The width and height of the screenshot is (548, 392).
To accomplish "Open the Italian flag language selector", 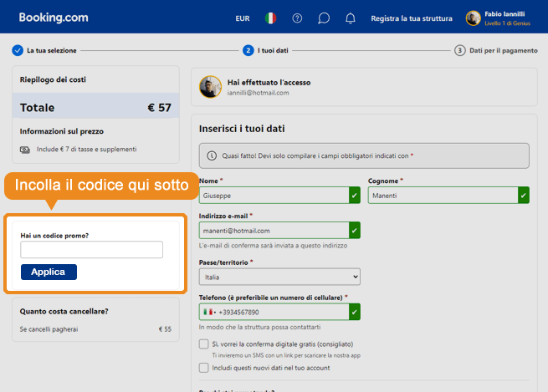I will 270,18.
